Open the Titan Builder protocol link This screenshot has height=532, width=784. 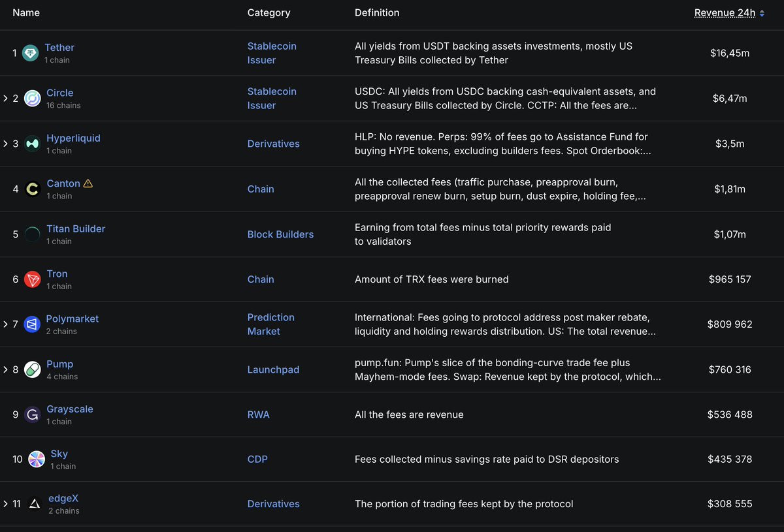point(76,228)
